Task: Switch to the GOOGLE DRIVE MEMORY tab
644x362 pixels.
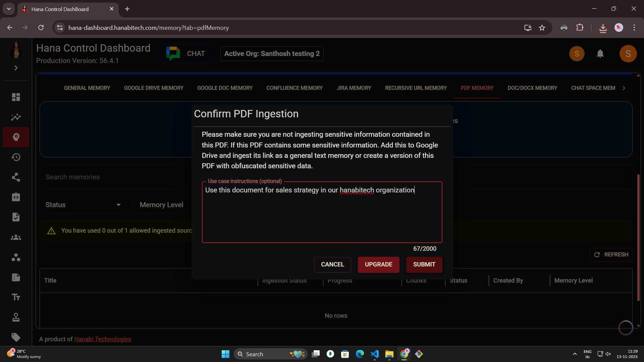Action: (x=153, y=88)
